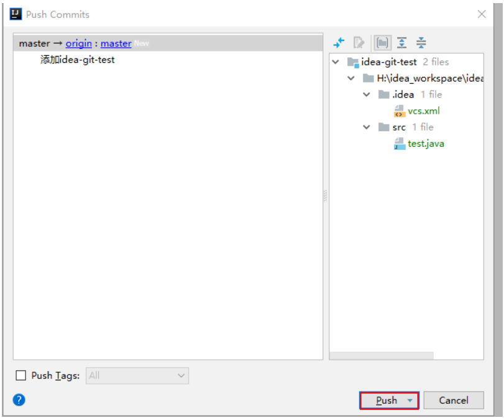504x420 pixels.
Task: Collapse the H:\idea_workspace path node
Action: point(351,78)
